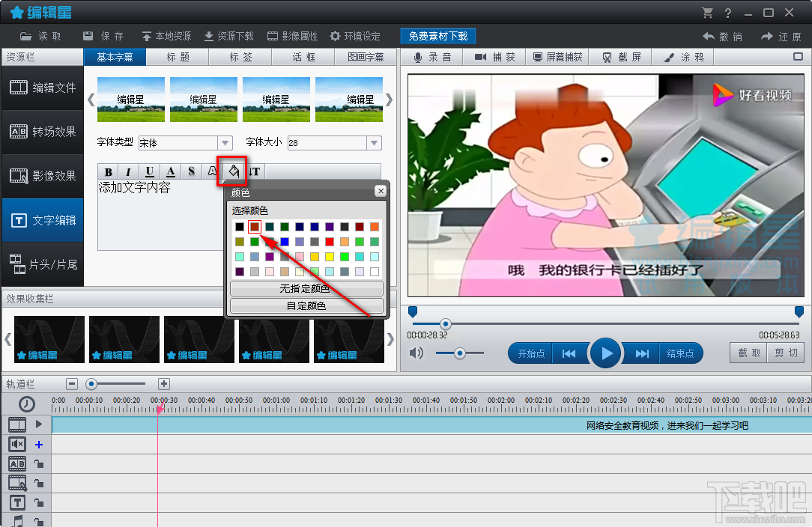This screenshot has height=527, width=812.
Task: Toggle the audio track mute icon
Action: (x=17, y=444)
